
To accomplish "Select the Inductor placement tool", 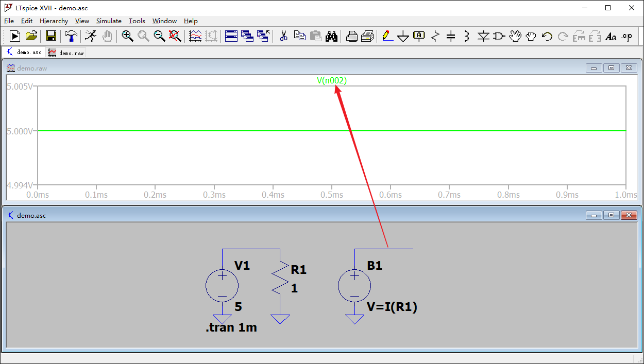I will click(x=466, y=36).
